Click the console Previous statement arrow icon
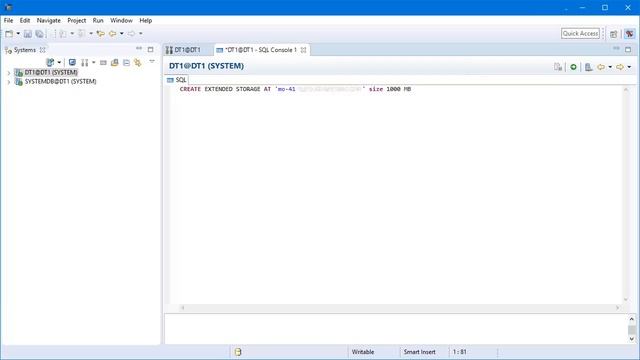Image resolution: width=640 pixels, height=360 pixels. click(601, 67)
